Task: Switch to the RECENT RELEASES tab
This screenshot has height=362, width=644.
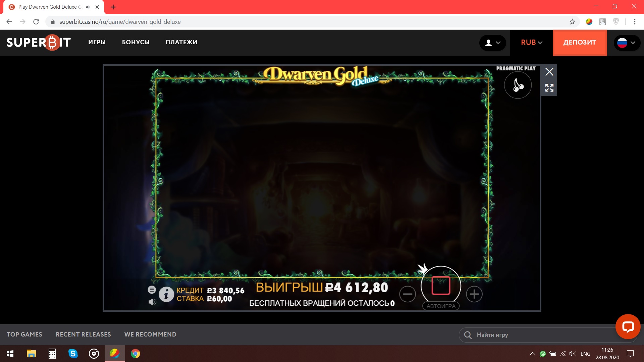Action: click(83, 335)
